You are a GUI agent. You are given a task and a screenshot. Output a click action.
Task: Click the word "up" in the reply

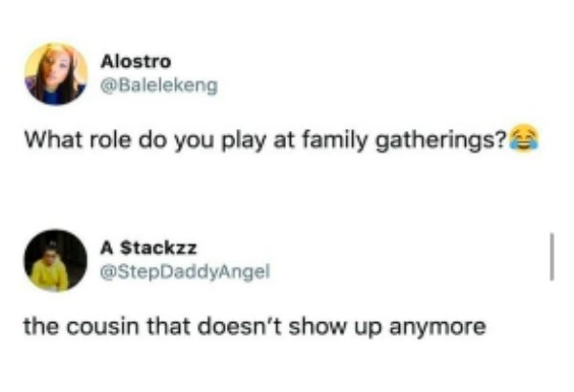point(367,329)
